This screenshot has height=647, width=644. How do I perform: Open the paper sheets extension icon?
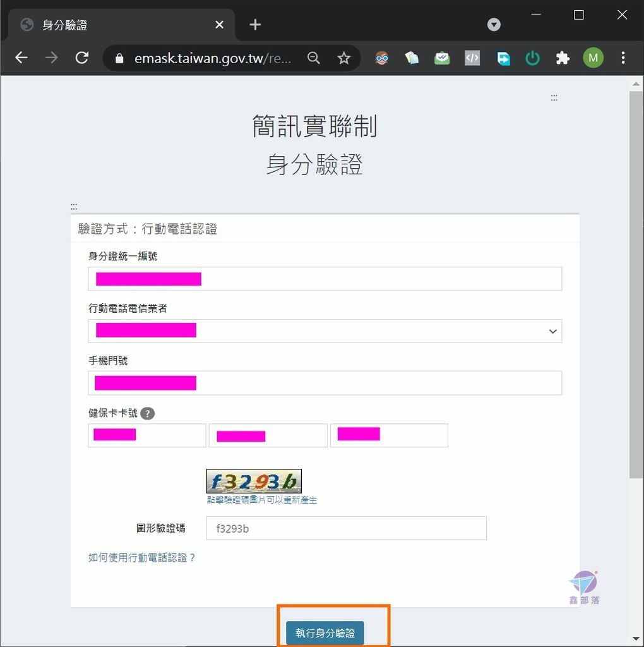coord(412,58)
